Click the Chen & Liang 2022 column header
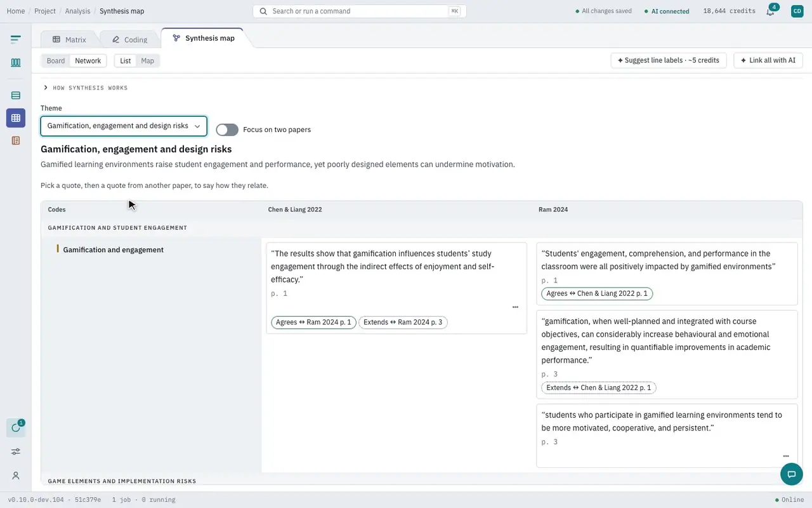 coord(295,210)
